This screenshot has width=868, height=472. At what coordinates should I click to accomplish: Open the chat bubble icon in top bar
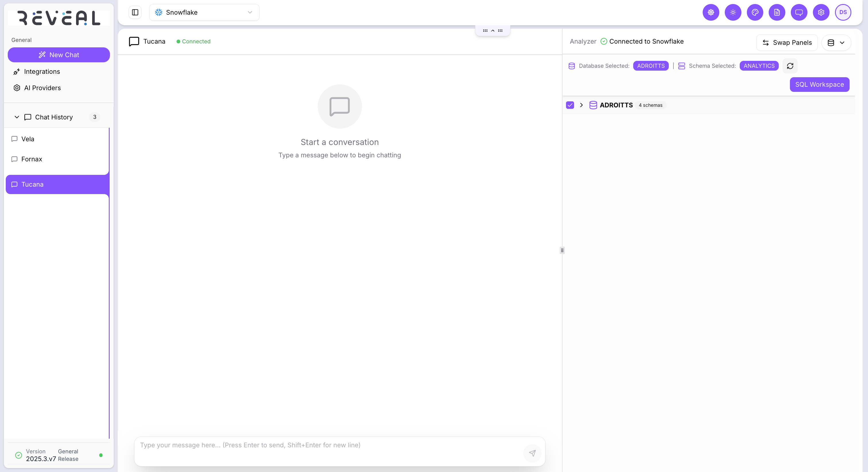pos(799,12)
